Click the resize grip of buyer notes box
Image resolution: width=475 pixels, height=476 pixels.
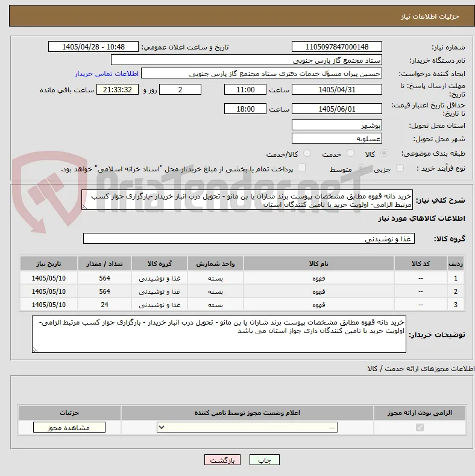[x=35, y=350]
